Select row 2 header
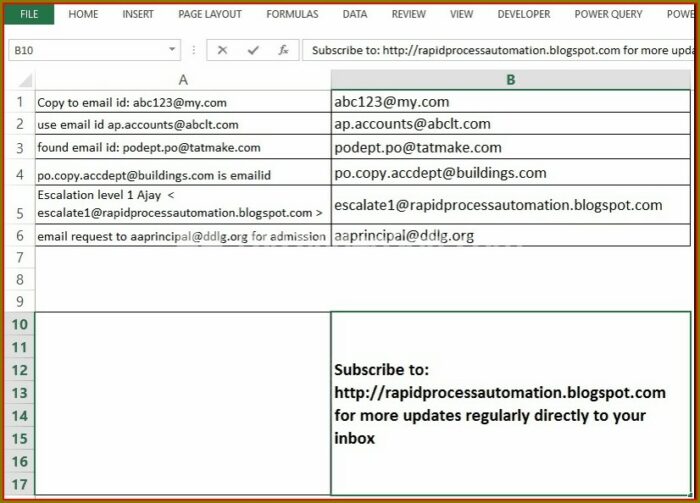This screenshot has width=700, height=503. click(20, 124)
